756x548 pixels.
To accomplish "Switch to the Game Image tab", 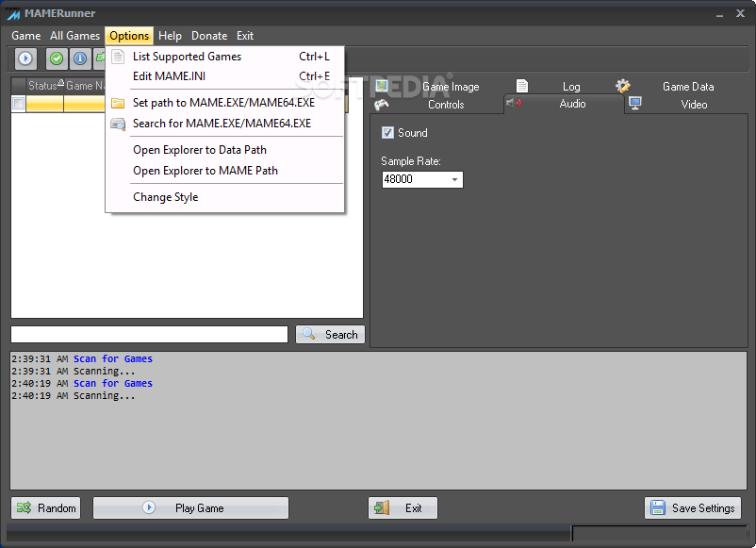I will pyautogui.click(x=451, y=87).
